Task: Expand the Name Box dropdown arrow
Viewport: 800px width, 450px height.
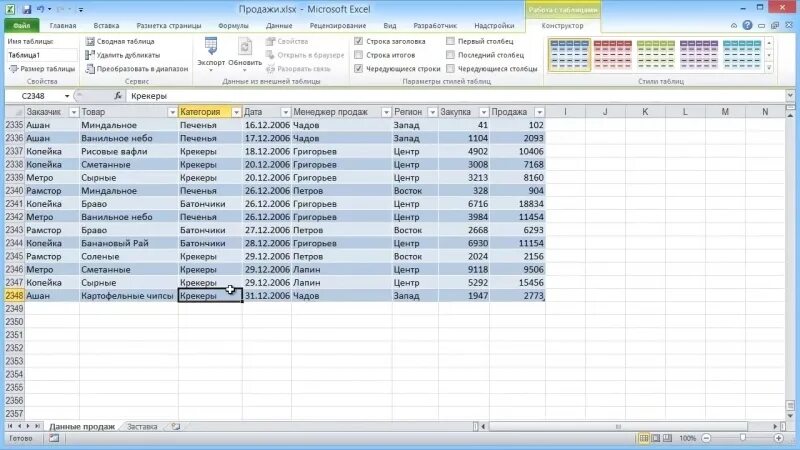Action: (67, 96)
